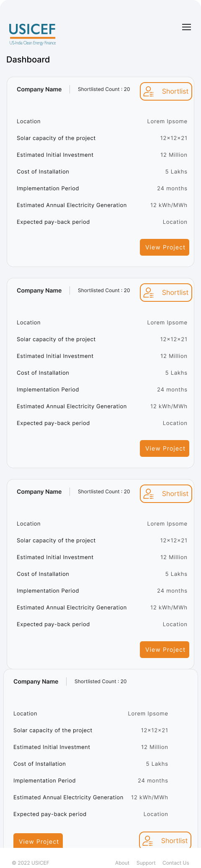Click the person icon in fourth card's Shortlist

tap(147, 841)
